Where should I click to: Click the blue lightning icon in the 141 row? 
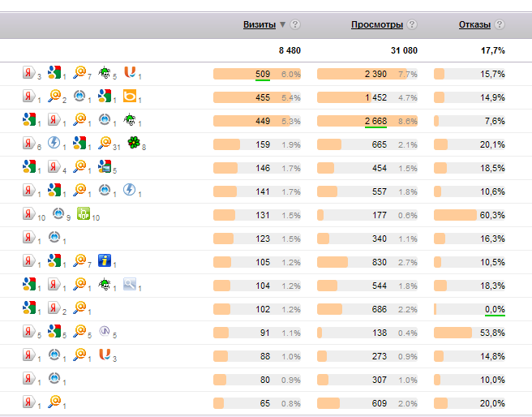[x=129, y=190]
